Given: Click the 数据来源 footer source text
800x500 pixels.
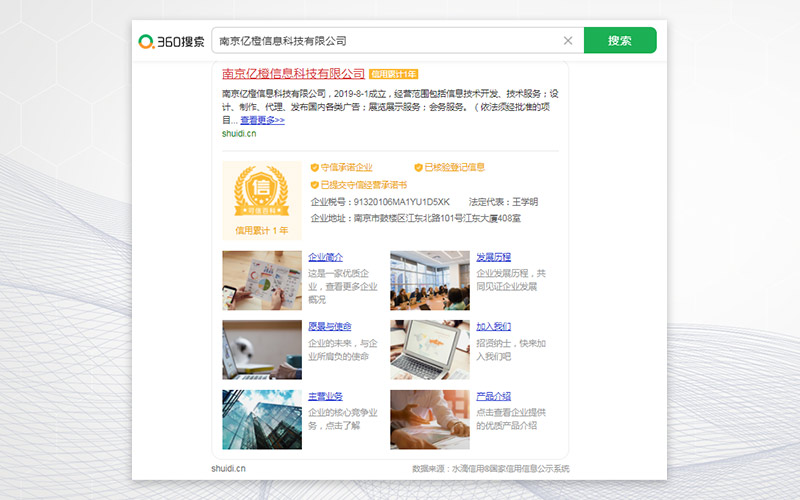Looking at the screenshot, I should 491,468.
